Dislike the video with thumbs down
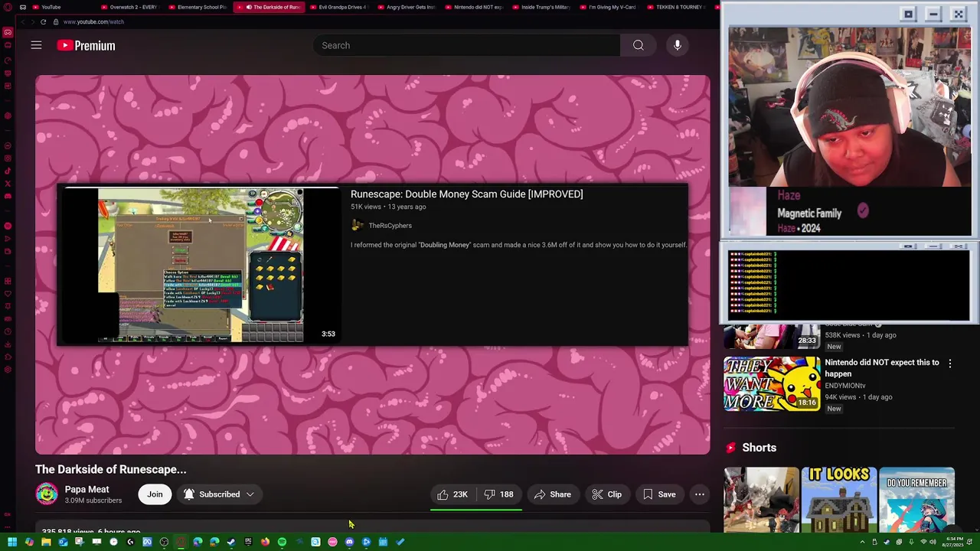980x551 pixels. [x=498, y=494]
